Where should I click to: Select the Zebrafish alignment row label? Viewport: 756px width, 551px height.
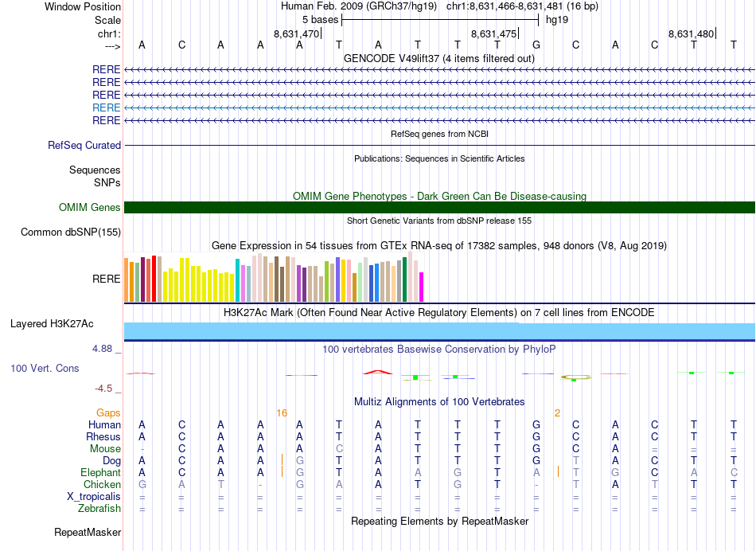99,508
